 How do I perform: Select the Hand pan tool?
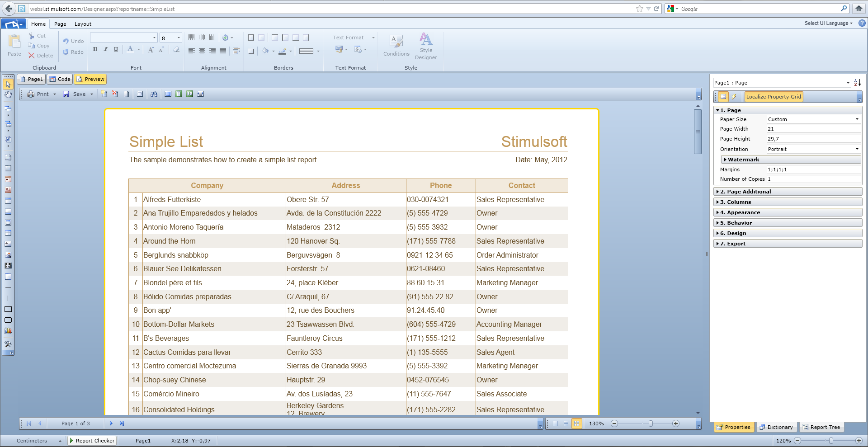click(x=8, y=95)
